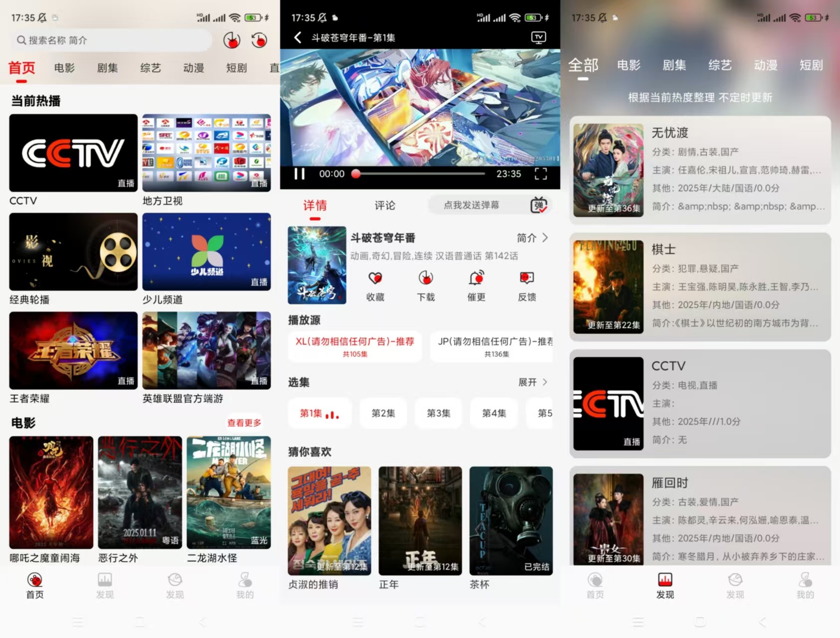Open the 英雄联盟官方端游 thumbnail
The image size is (840, 638).
(206, 350)
